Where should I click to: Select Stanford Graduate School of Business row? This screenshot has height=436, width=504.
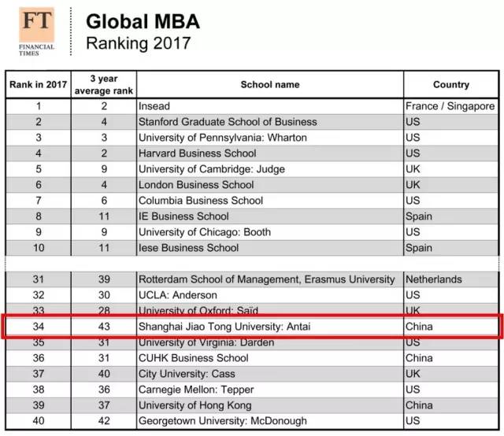click(228, 122)
